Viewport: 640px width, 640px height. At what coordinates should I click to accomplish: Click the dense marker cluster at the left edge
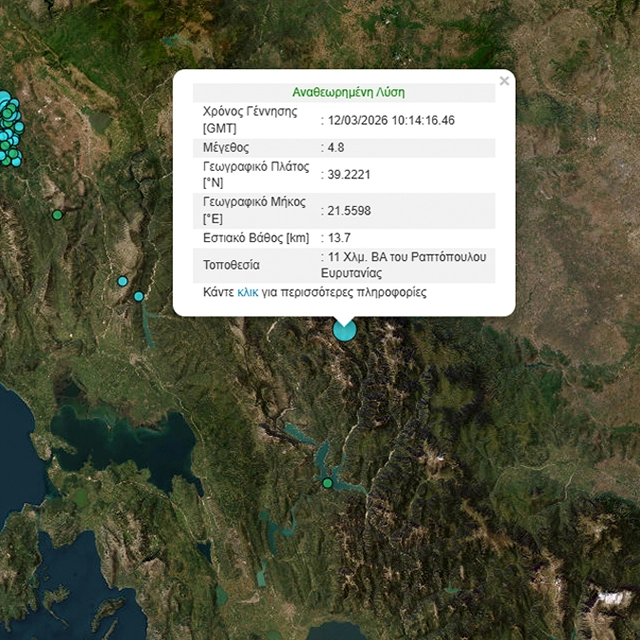point(9,130)
